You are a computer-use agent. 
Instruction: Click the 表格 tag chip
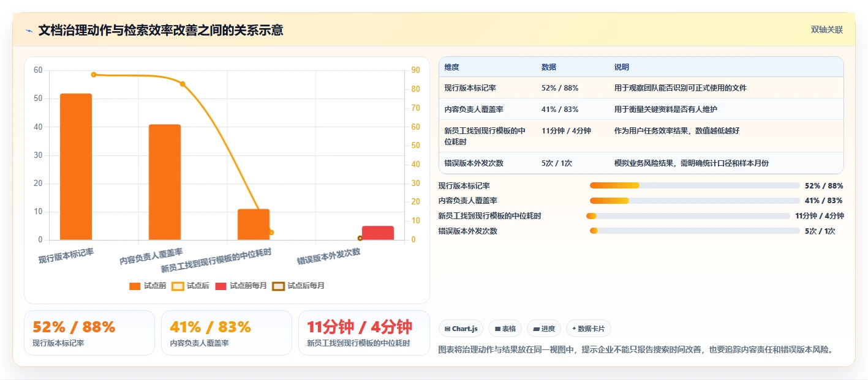click(x=505, y=329)
